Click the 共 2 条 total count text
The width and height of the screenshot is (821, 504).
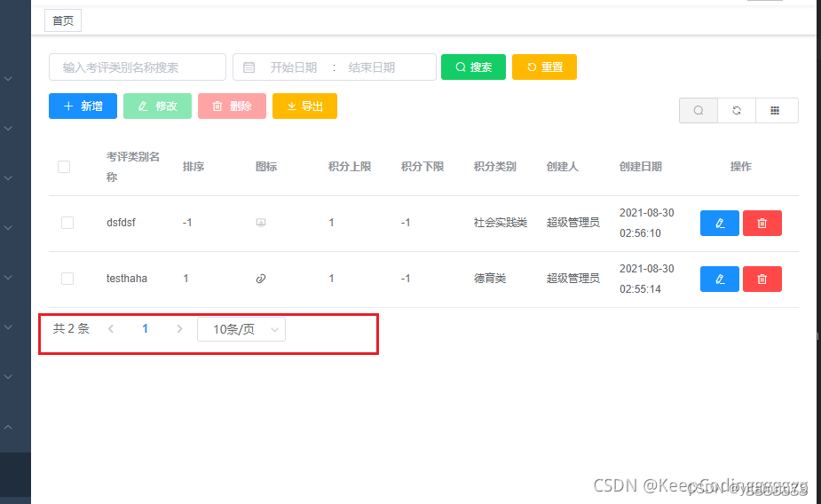point(71,328)
